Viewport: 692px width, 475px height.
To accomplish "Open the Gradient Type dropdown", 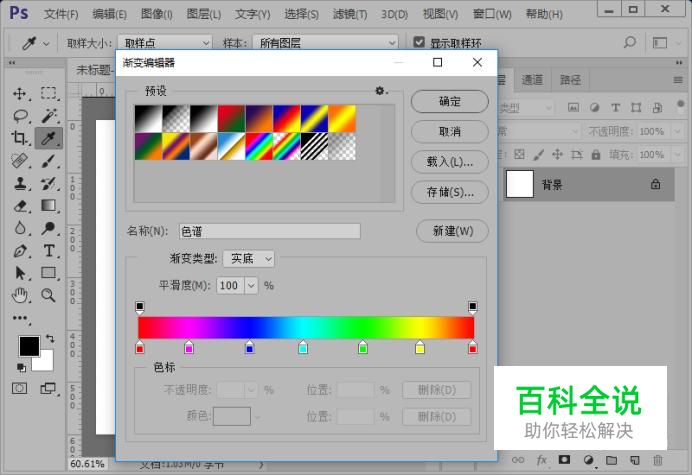I will 249,259.
